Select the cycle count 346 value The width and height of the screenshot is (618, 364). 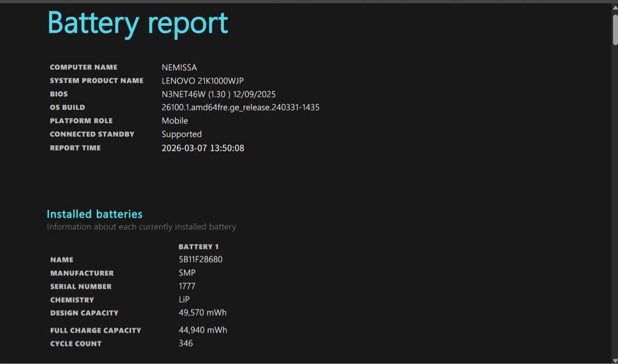(x=187, y=343)
